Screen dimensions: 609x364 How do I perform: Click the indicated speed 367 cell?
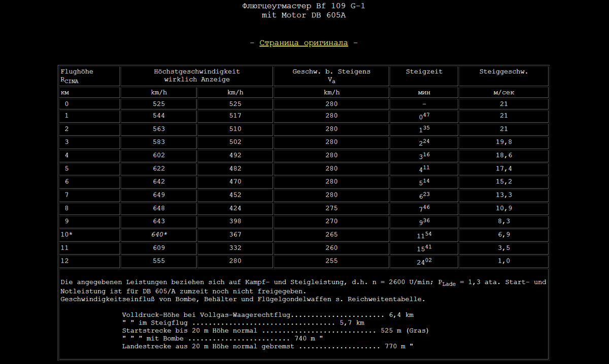(x=235, y=235)
